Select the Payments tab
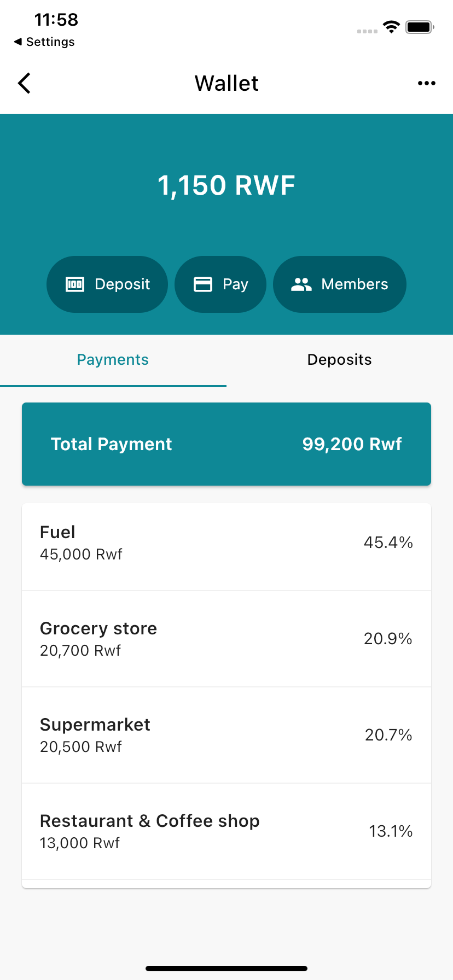The image size is (453, 980). [113, 360]
